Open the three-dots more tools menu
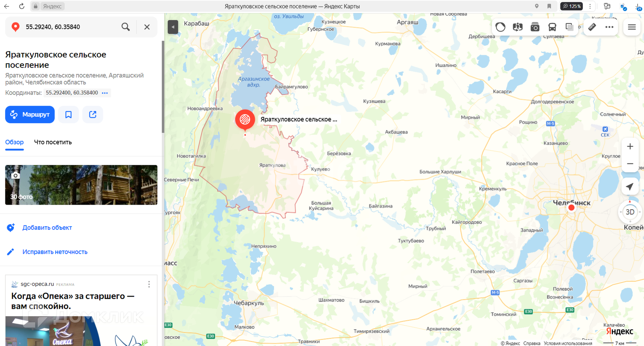The image size is (644, 346). [x=609, y=27]
